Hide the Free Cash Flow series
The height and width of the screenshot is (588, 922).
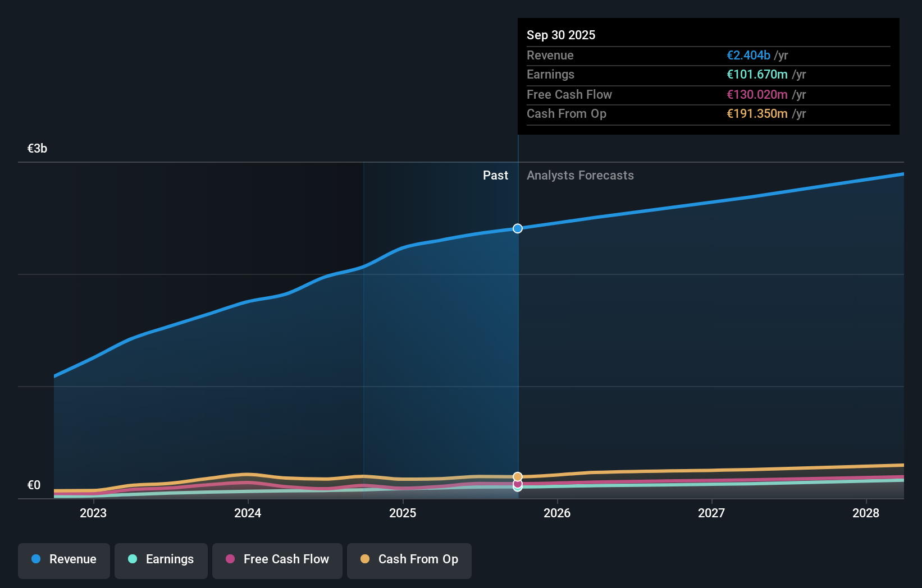[277, 561]
